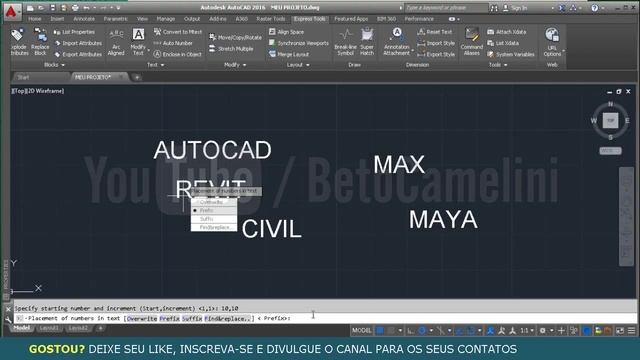Open Annotation Attachment tool

[x=396, y=42]
